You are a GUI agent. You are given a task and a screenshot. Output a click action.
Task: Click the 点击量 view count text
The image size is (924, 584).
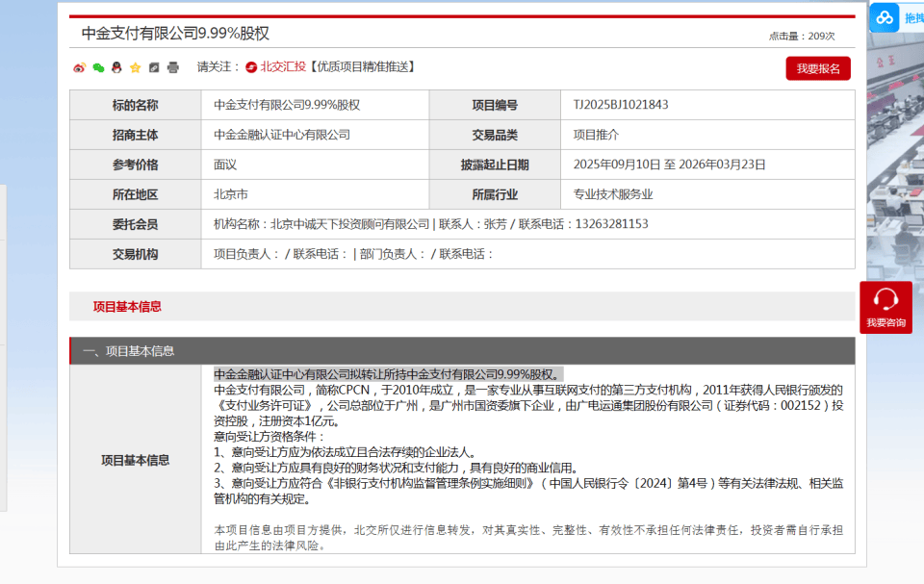[x=801, y=37]
